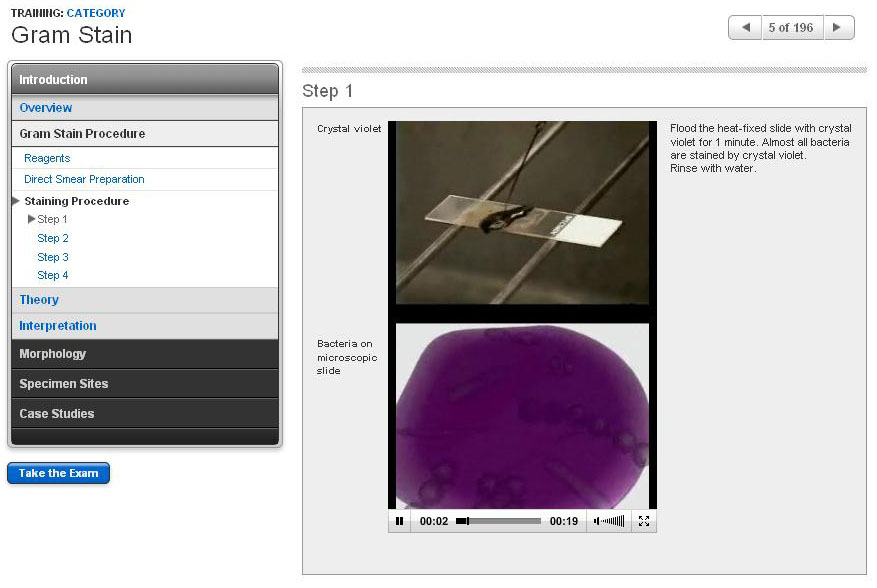Click the previous page arrow
This screenshot has height=588, width=877.
click(743, 27)
